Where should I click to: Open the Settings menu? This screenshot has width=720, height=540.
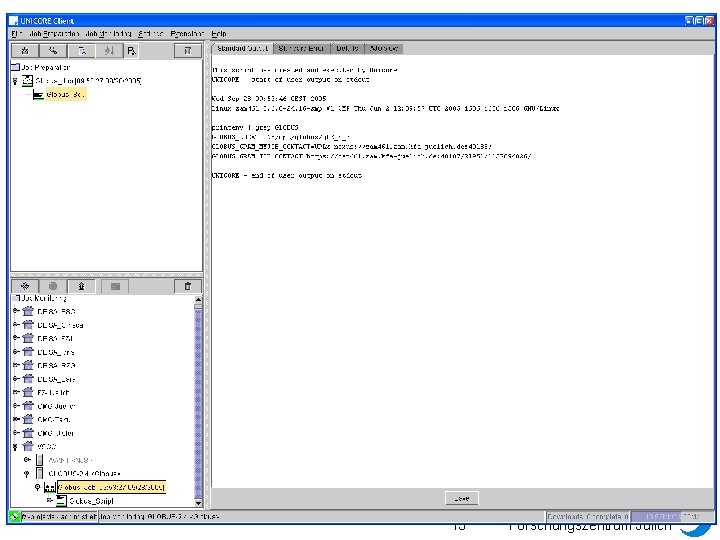[x=151, y=34]
